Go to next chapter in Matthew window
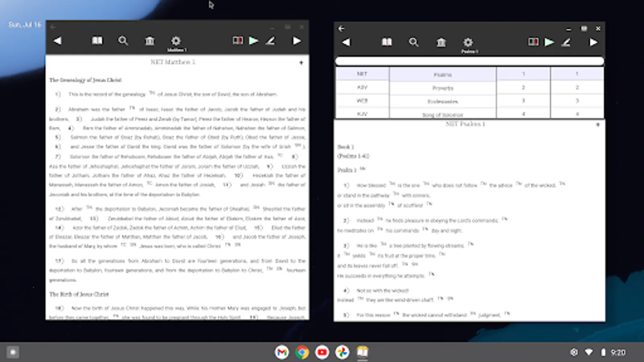The width and height of the screenshot is (644, 362). 297,41
